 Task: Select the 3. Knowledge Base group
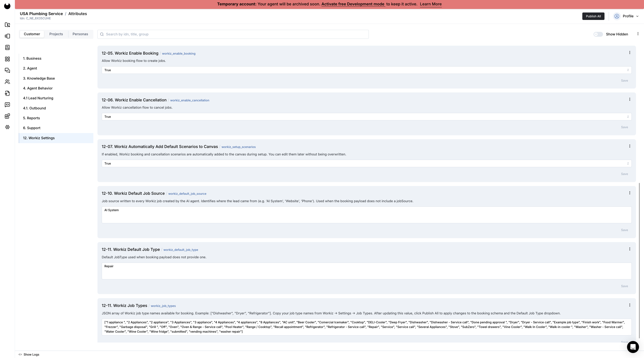[56, 78]
